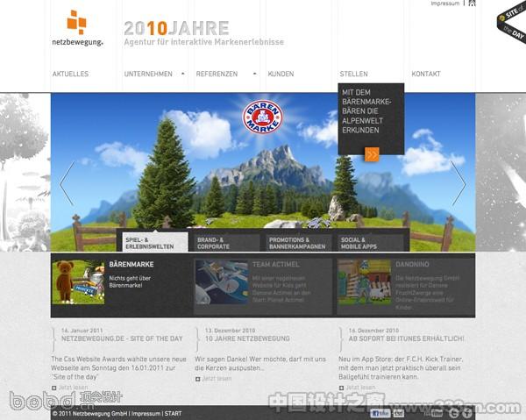The width and height of the screenshot is (526, 420).
Task: Click plus icon beside 13. Dezember Jetzt lesen
Action: (197, 379)
